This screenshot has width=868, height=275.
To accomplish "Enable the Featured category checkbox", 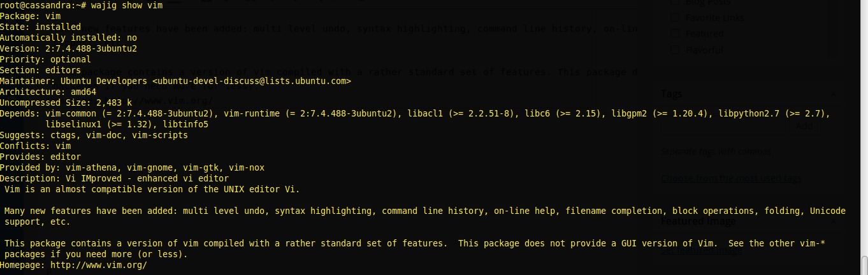I will 674,34.
